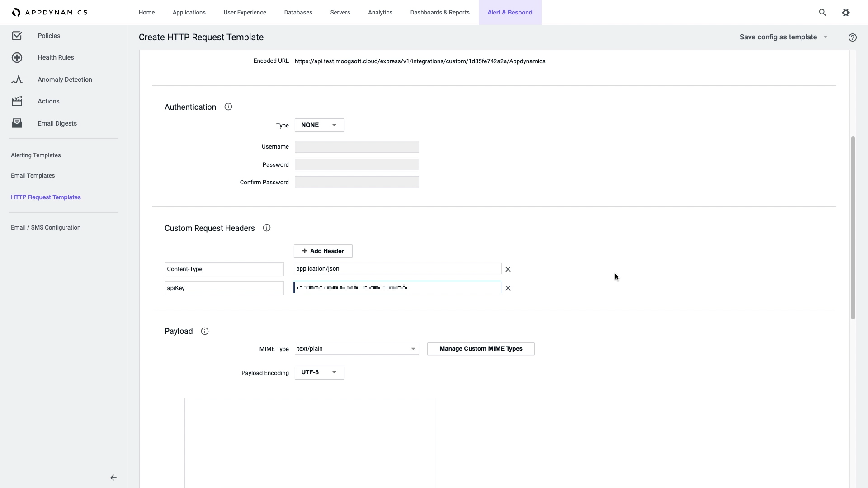Click the Password input field

click(357, 164)
